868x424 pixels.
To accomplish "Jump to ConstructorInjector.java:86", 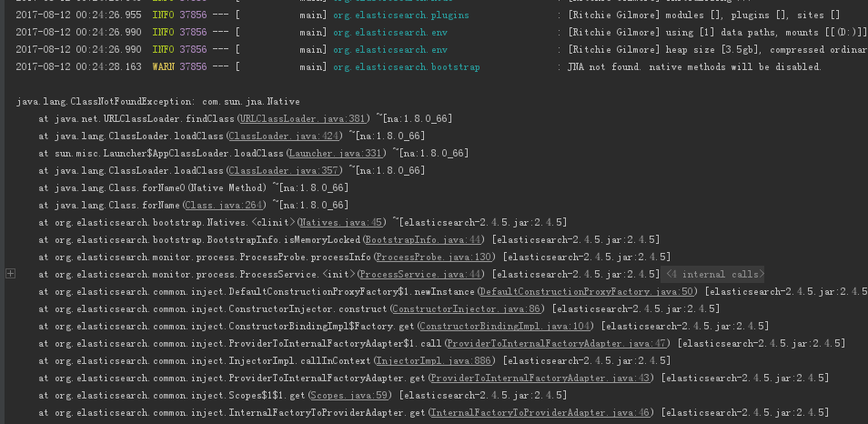I will [466, 308].
